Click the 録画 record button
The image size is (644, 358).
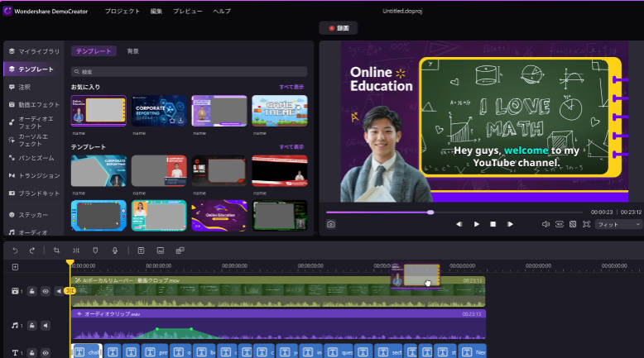click(x=339, y=28)
